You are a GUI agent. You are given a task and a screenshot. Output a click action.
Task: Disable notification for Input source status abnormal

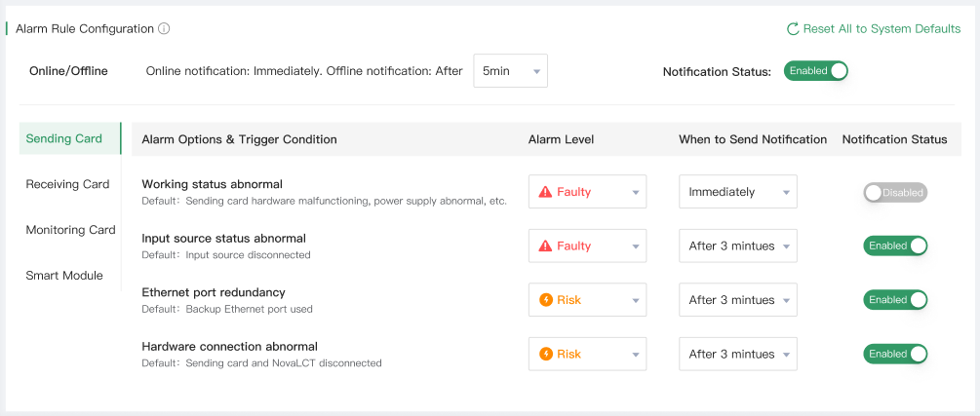894,246
